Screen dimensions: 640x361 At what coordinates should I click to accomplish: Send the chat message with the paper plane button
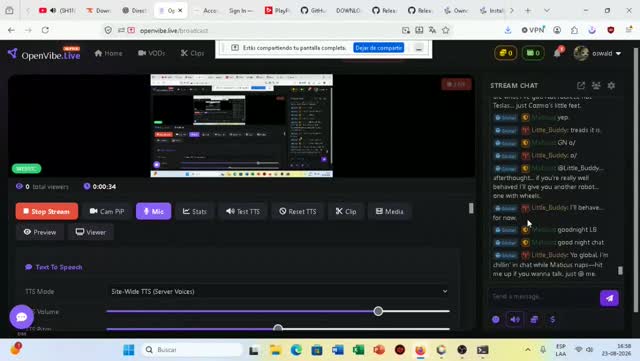click(x=609, y=298)
